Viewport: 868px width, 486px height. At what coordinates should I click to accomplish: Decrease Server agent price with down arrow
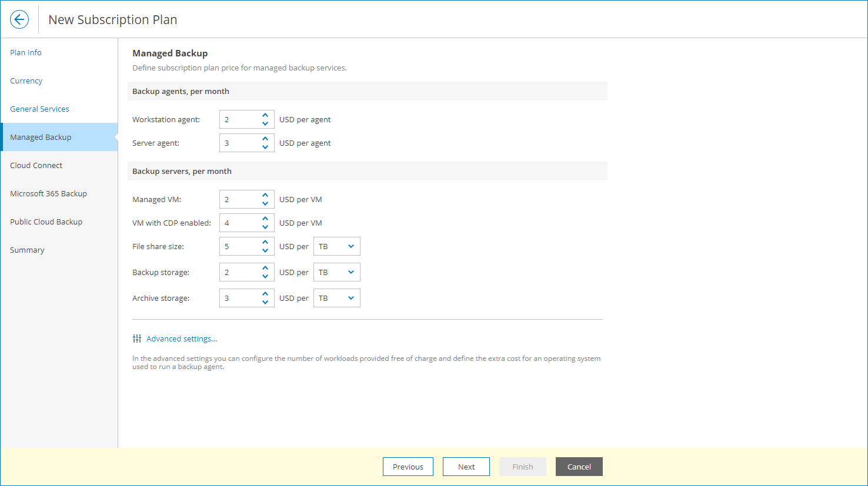(265, 147)
